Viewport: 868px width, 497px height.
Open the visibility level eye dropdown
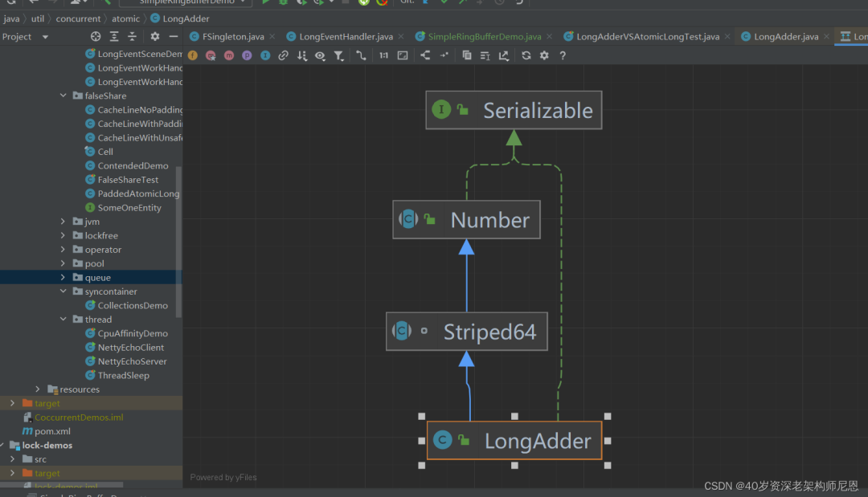(x=320, y=55)
